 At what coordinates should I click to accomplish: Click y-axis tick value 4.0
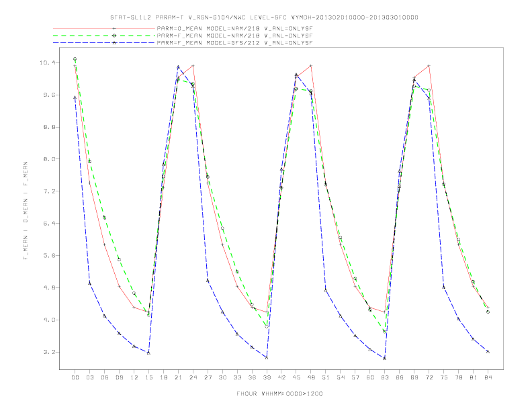coord(49,320)
